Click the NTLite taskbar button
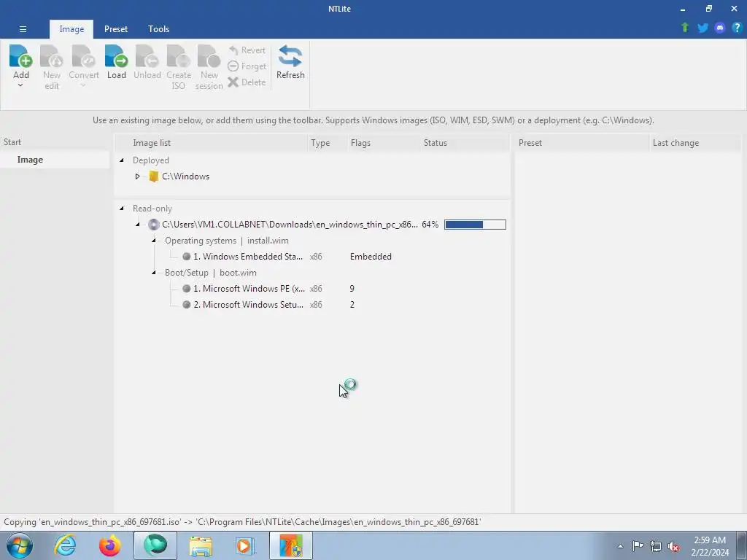This screenshot has height=560, width=747. 291,545
